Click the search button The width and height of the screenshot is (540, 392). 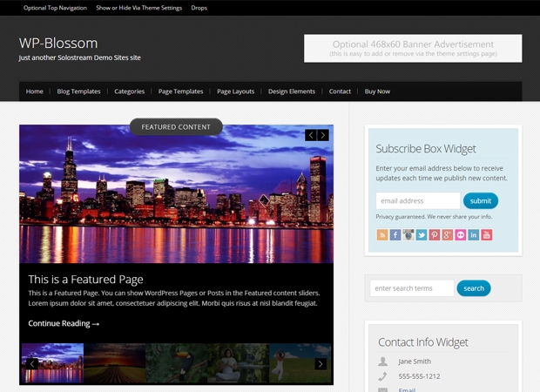coord(474,288)
